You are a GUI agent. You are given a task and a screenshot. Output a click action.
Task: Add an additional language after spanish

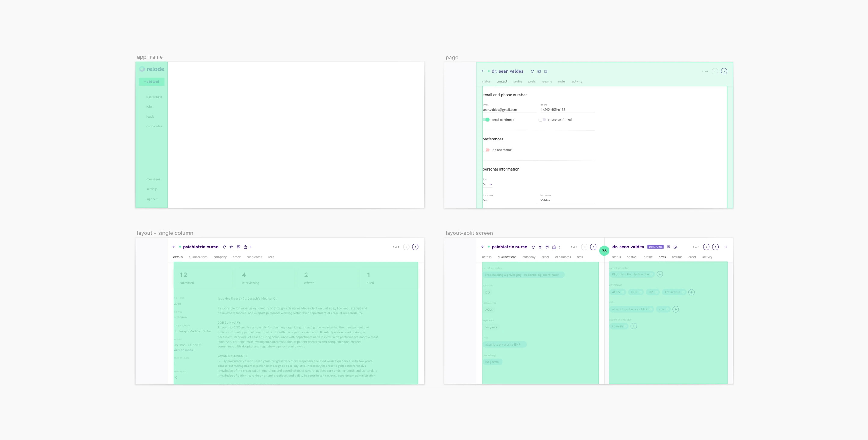click(x=634, y=326)
